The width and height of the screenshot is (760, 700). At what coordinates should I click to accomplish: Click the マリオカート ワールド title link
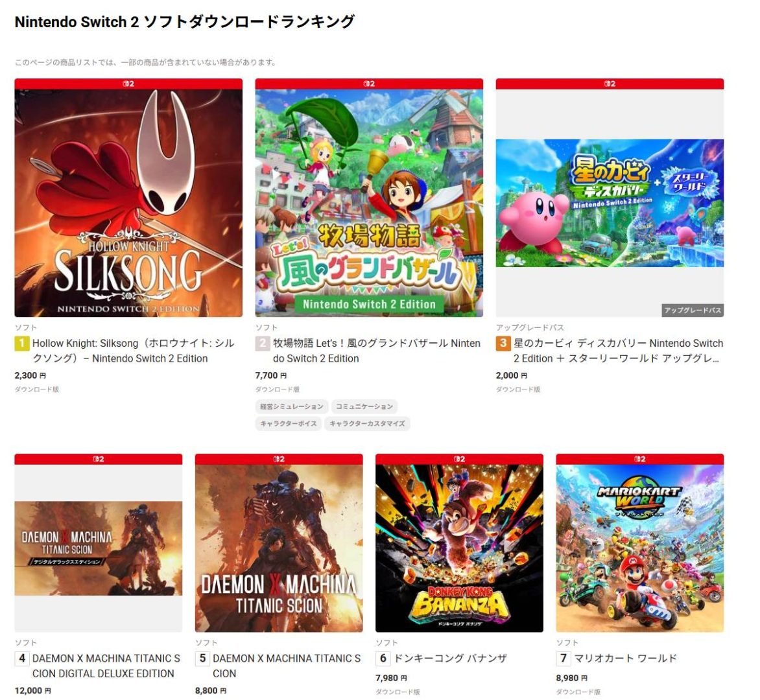point(625,659)
